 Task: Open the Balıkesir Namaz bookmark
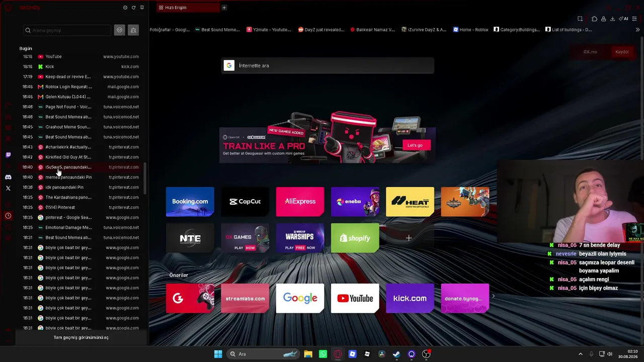click(x=372, y=30)
